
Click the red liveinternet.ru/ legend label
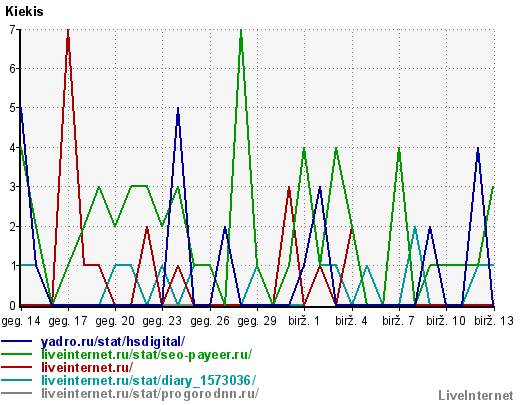(87, 368)
